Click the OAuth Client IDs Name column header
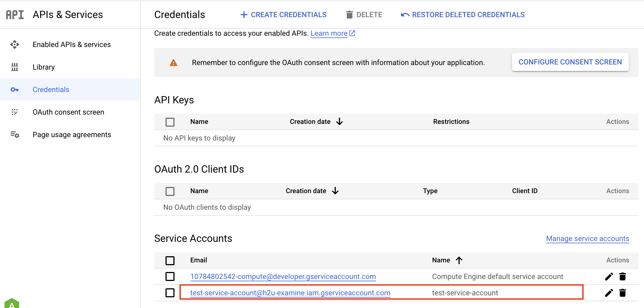Screen dimensions: 644x308 pos(199,191)
